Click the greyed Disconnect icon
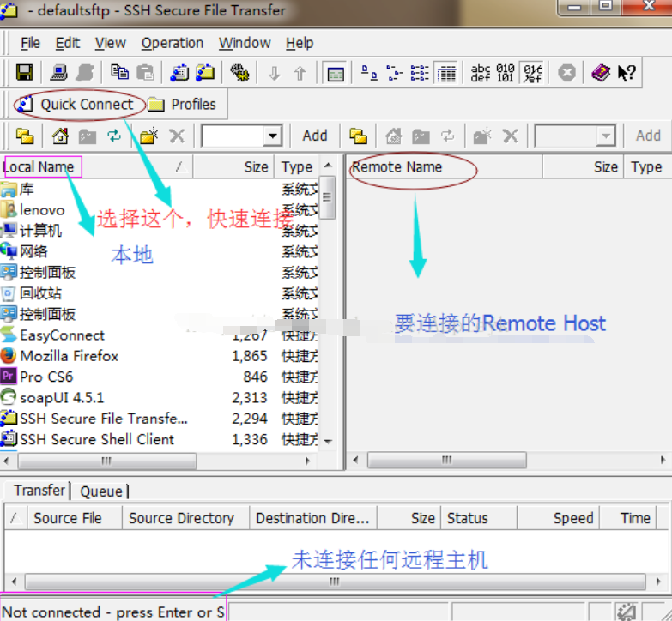This screenshot has height=621, width=672. (x=85, y=72)
